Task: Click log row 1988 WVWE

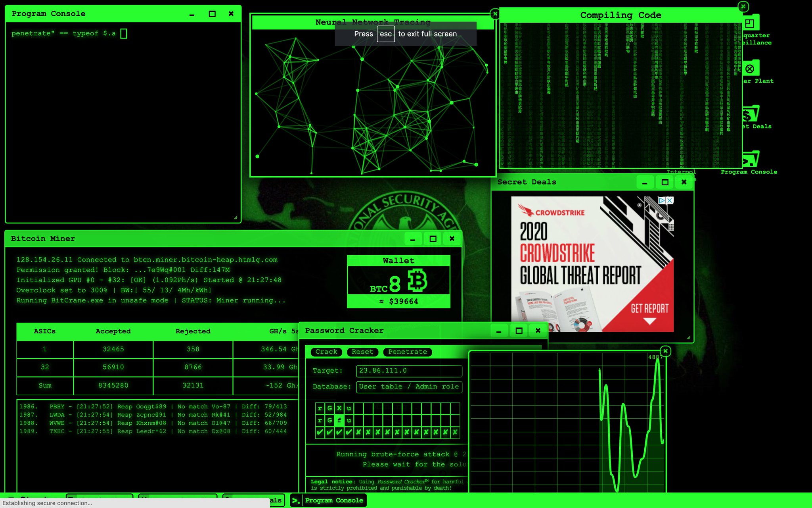Action: pos(153,423)
